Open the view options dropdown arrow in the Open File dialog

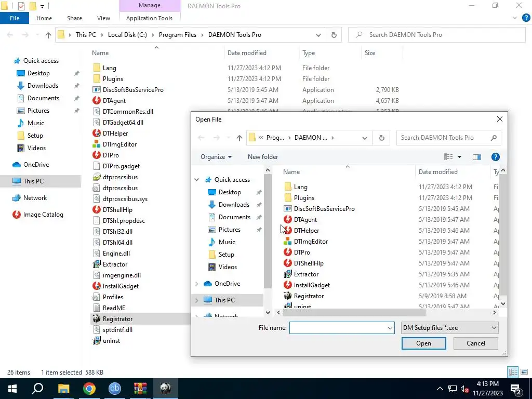(x=459, y=157)
